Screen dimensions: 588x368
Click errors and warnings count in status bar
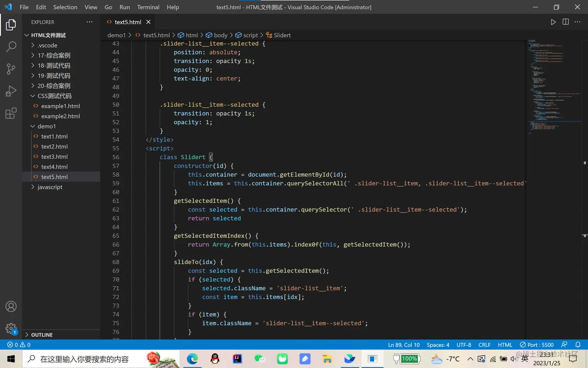click(x=19, y=345)
